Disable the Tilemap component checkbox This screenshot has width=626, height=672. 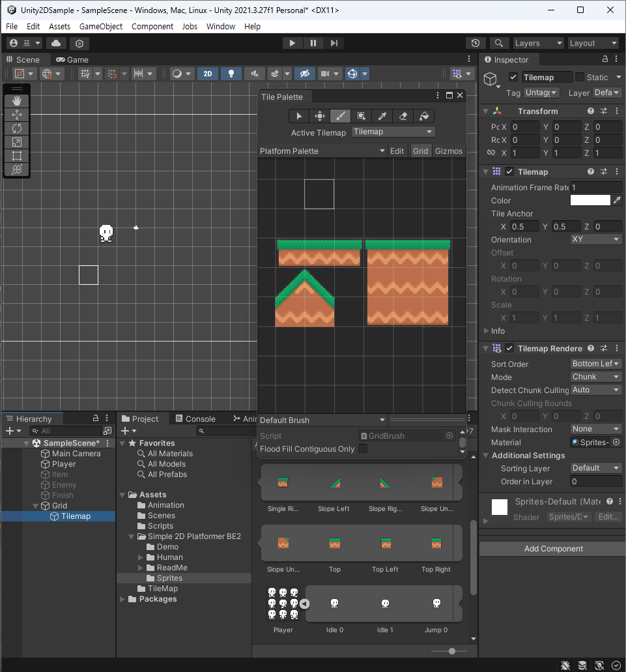tap(509, 171)
